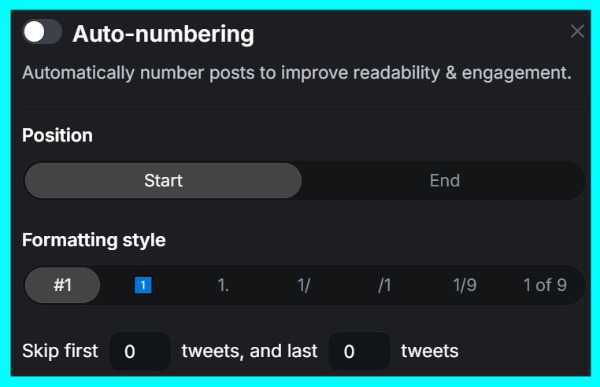Click the Formatting style section label
Screen dimensions: 600x387
click(94, 240)
